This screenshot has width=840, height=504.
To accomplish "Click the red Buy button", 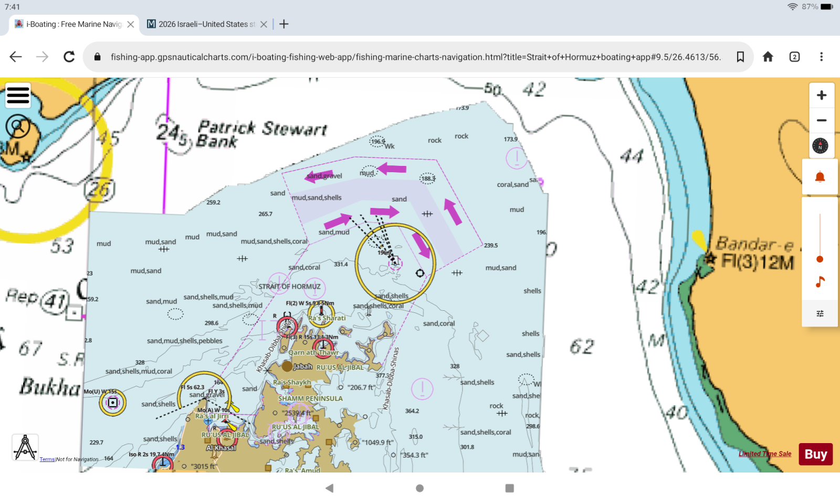I will tap(815, 454).
